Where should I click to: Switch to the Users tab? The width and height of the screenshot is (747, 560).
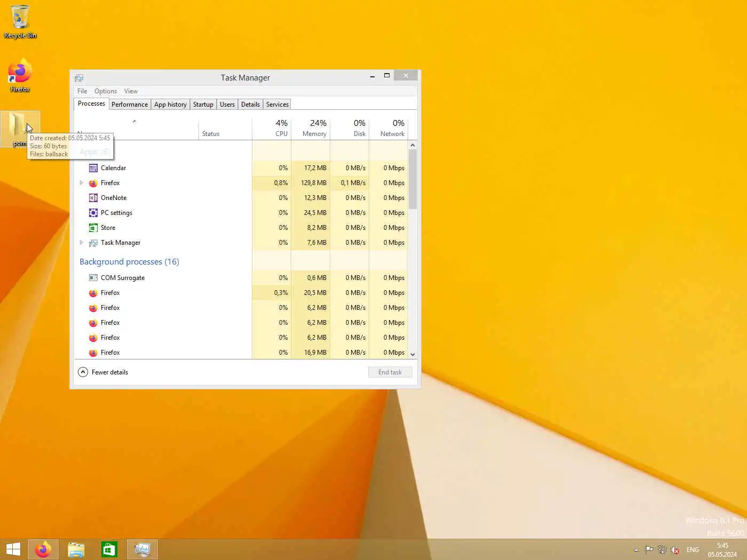[x=227, y=105]
